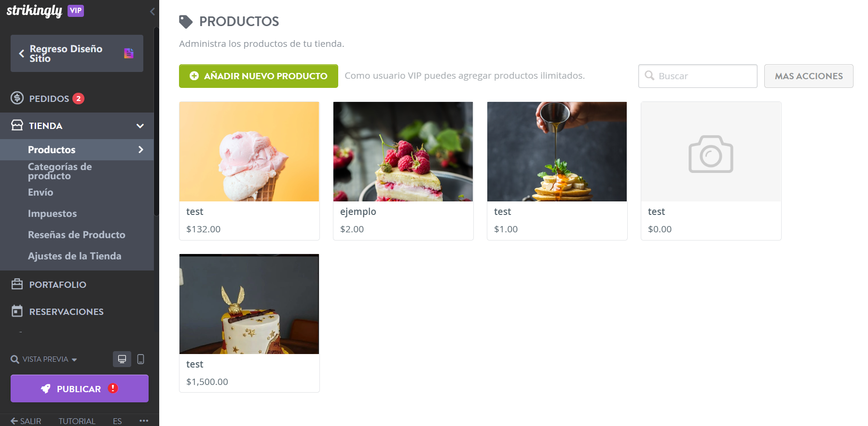Image resolution: width=868 pixels, height=426 pixels.
Task: Collapse the Tienda section
Action: [140, 126]
